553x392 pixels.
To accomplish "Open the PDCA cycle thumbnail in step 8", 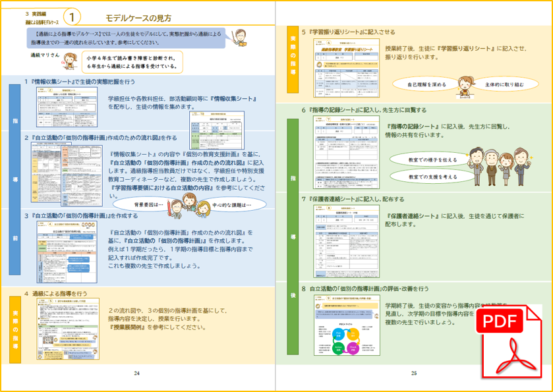I will coord(347,325).
